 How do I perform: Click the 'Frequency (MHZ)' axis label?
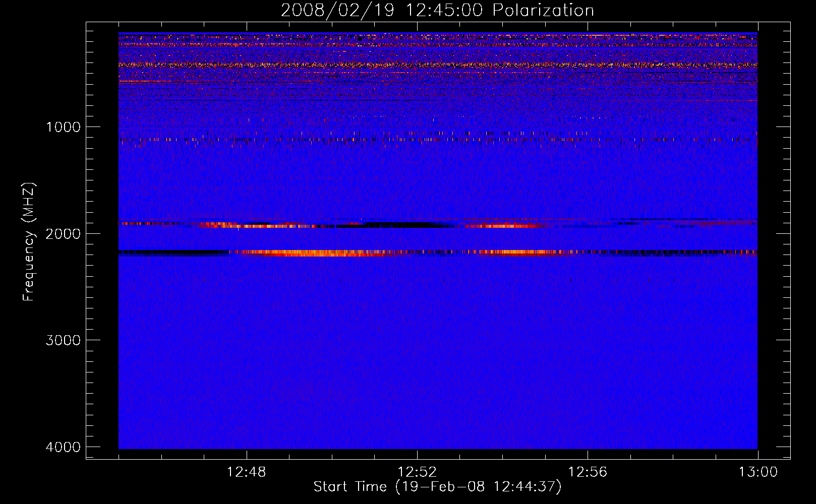(x=29, y=242)
